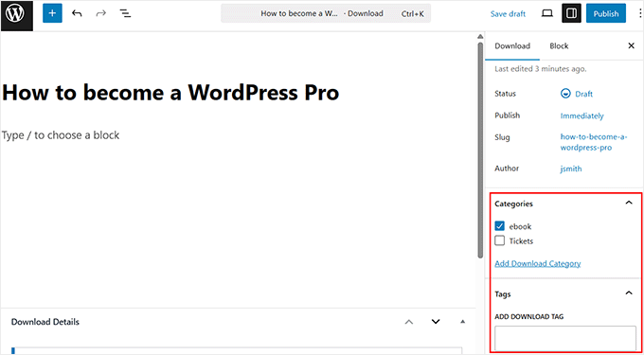Move Download Details panel up

point(409,322)
